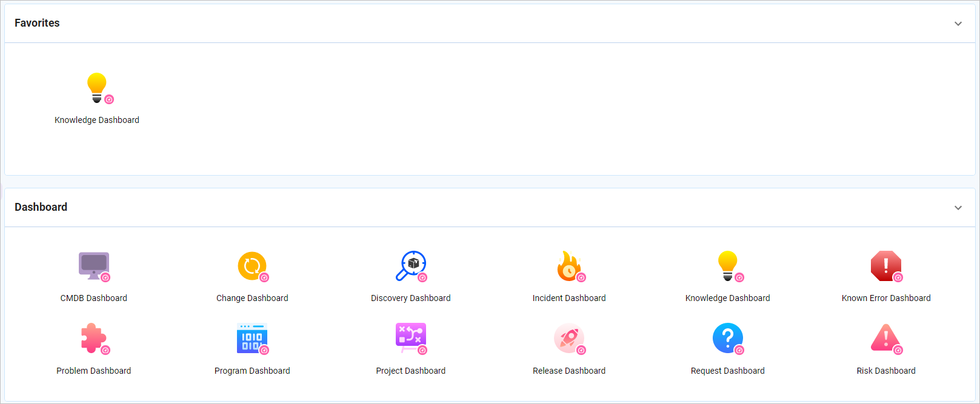
Task: Click the Favorites section heading
Action: coord(37,23)
